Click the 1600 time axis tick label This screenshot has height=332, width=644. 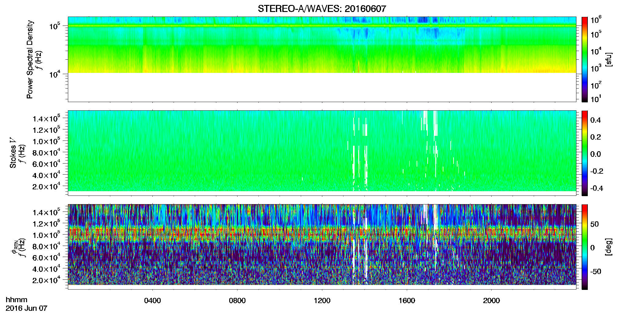point(407,301)
